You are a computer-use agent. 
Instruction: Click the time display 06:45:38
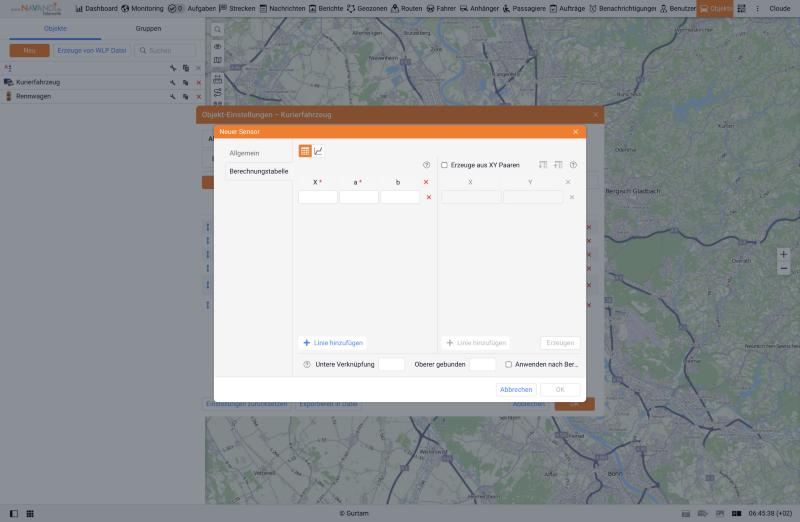point(770,513)
